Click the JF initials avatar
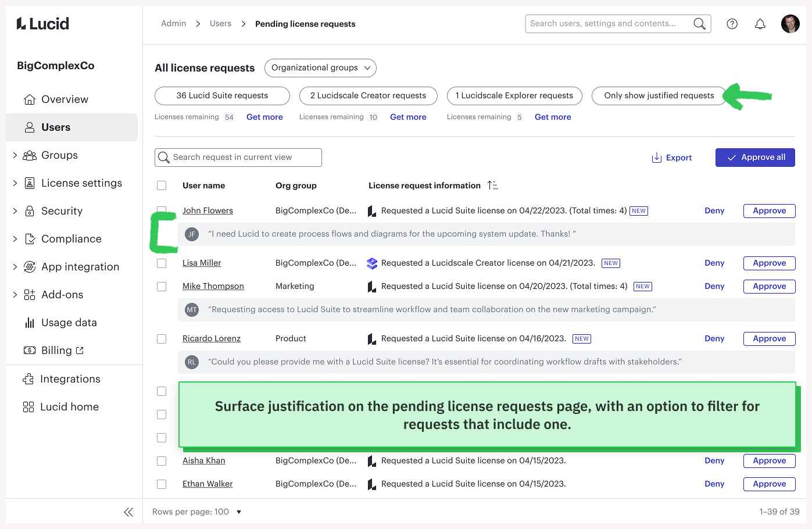 point(192,234)
